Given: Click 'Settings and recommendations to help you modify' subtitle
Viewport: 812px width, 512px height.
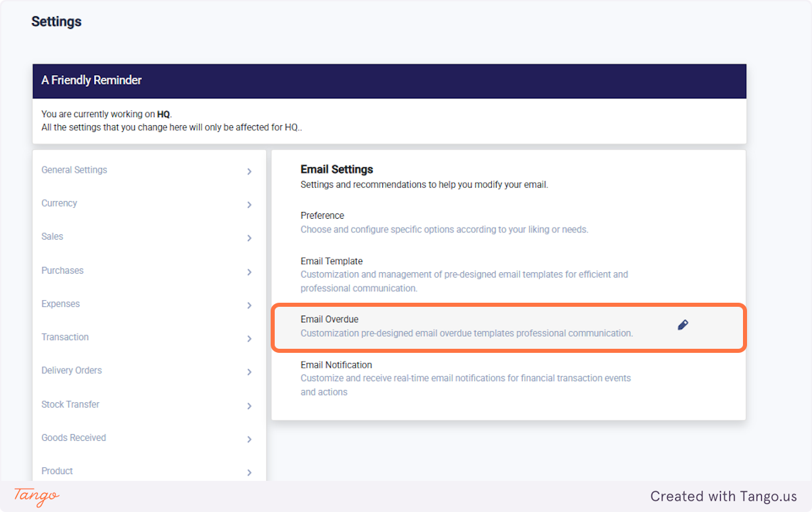Looking at the screenshot, I should [x=424, y=184].
